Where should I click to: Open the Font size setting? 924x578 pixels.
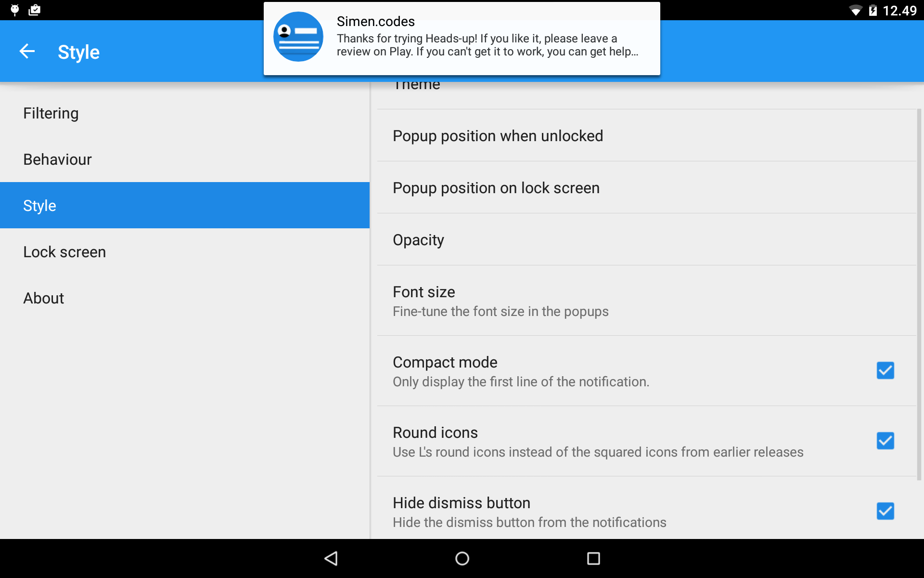[646, 301]
